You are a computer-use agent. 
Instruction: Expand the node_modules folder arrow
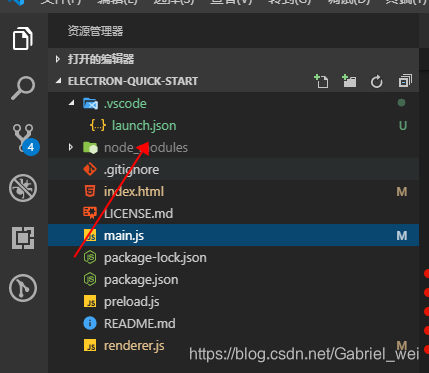(71, 147)
